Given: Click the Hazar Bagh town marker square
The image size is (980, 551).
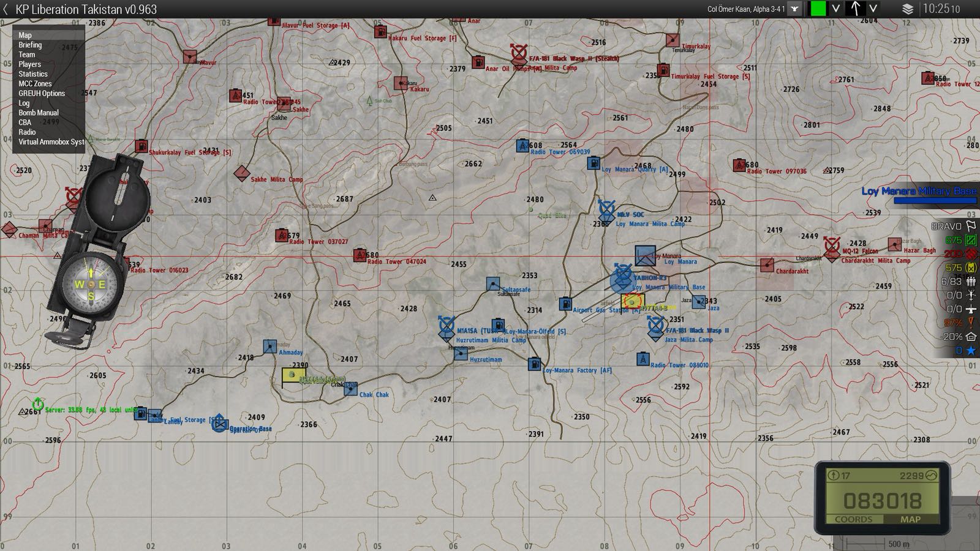Looking at the screenshot, I should (895, 244).
